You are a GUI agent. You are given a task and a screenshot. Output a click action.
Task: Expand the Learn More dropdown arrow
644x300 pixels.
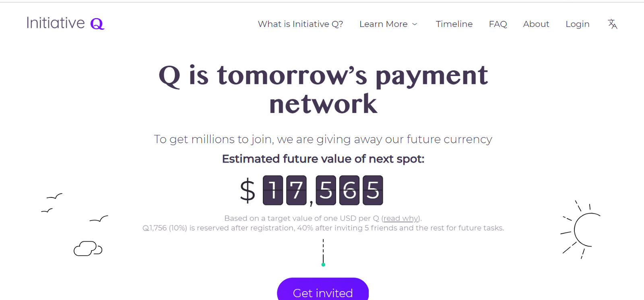(415, 25)
